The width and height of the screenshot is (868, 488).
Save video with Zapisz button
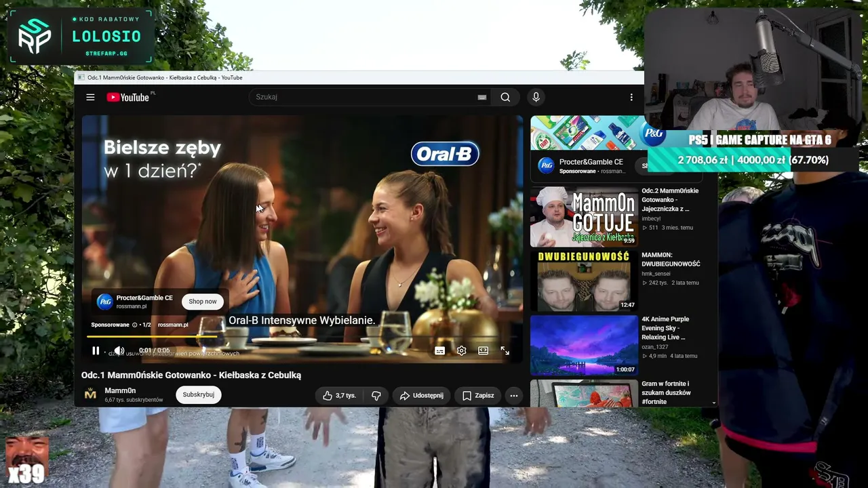coord(478,395)
